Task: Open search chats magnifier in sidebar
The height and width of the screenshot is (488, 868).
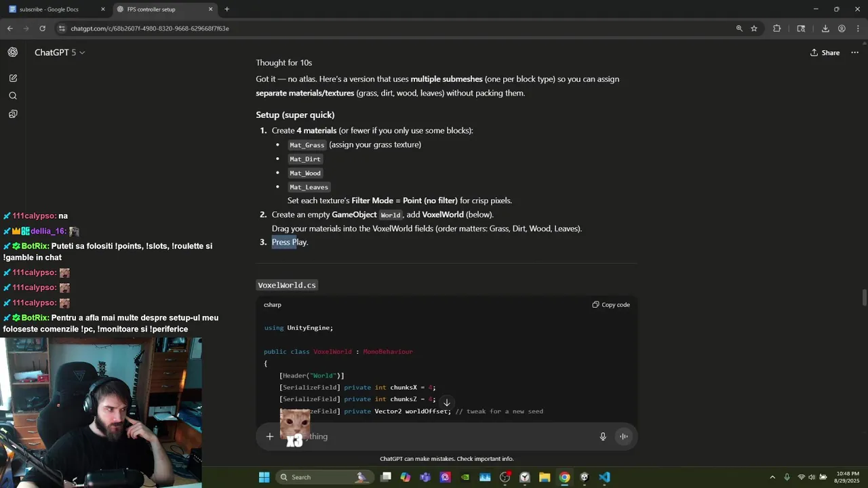Action: [x=13, y=96]
